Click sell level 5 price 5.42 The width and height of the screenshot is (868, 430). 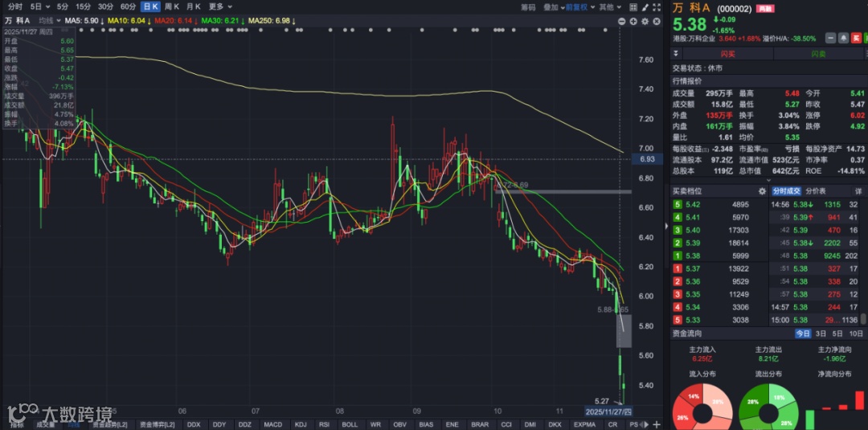693,204
